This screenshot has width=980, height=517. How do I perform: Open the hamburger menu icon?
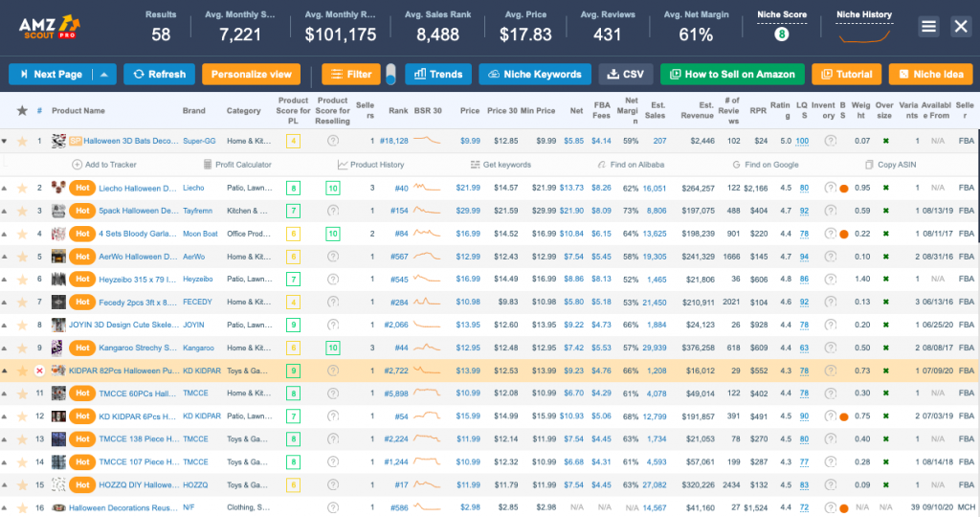pos(928,27)
